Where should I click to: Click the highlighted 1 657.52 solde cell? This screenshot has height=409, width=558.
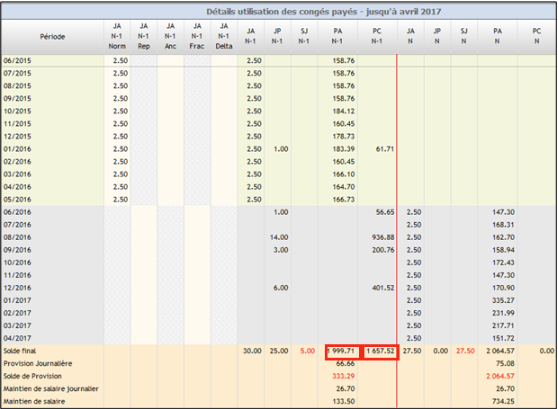point(380,352)
